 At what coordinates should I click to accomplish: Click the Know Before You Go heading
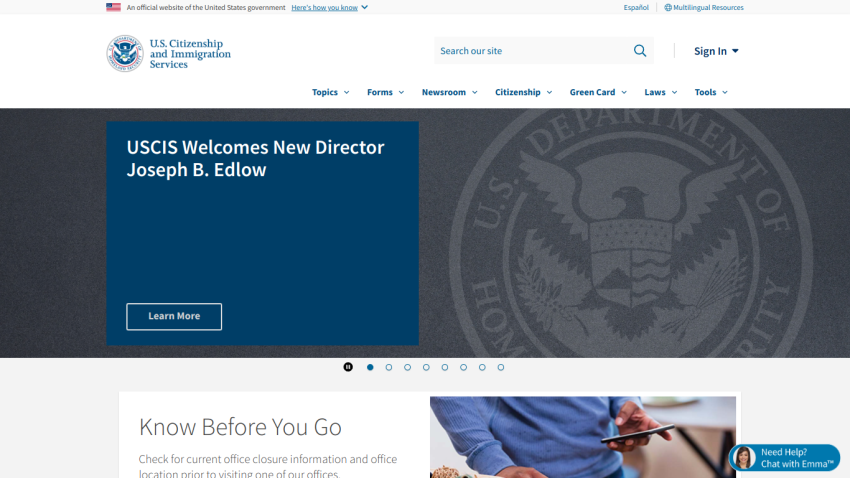(240, 427)
